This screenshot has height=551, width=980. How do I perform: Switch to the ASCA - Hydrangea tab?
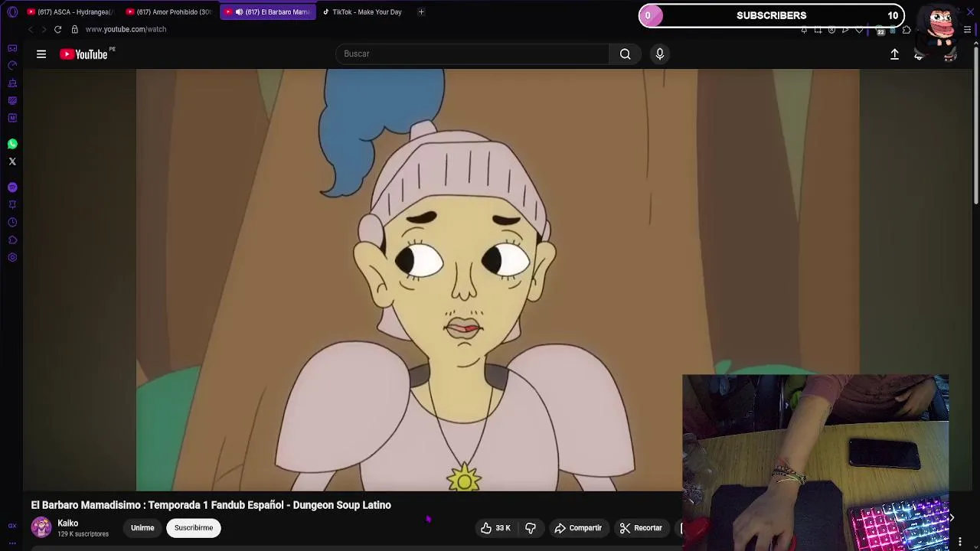click(70, 11)
